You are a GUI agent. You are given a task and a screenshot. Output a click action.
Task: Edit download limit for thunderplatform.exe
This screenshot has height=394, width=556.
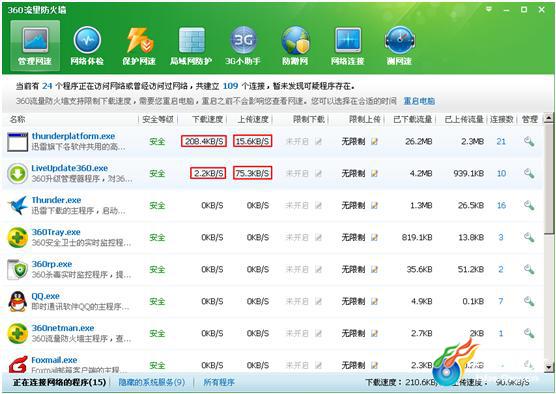[318, 141]
